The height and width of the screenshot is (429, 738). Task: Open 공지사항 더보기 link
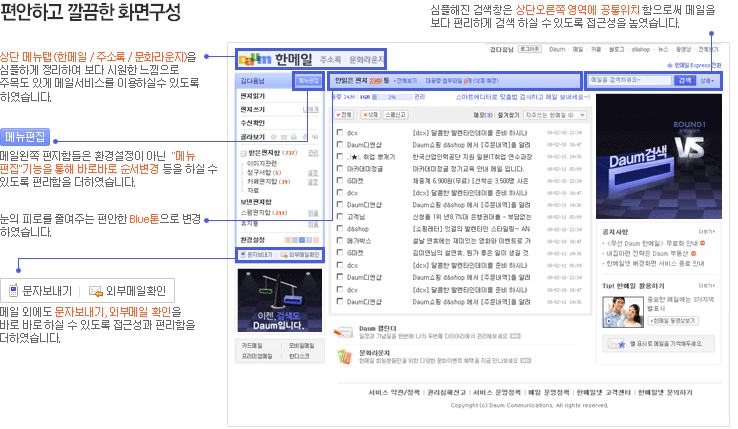pos(706,232)
